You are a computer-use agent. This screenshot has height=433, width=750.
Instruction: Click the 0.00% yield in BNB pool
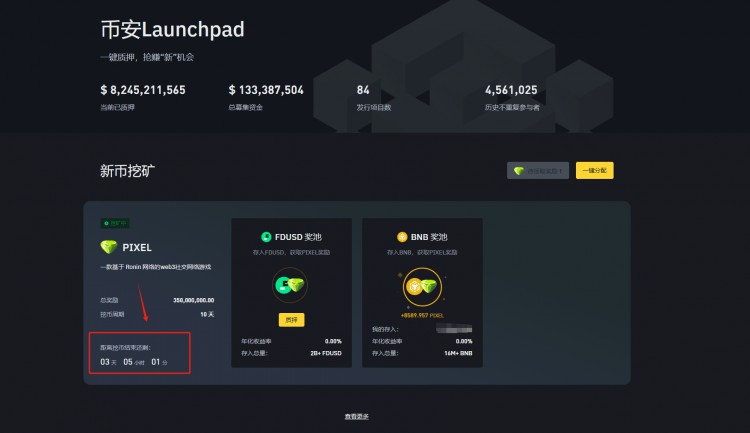(x=464, y=341)
